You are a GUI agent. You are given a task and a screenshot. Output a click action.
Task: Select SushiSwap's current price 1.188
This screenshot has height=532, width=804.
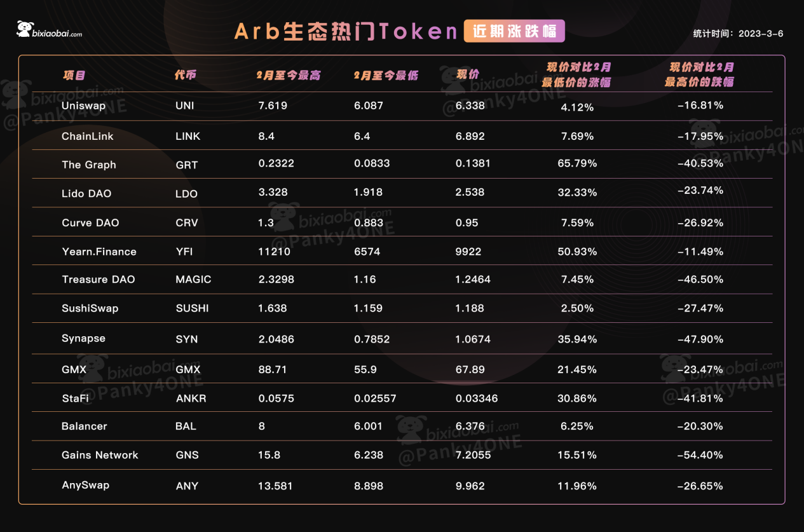click(470, 308)
